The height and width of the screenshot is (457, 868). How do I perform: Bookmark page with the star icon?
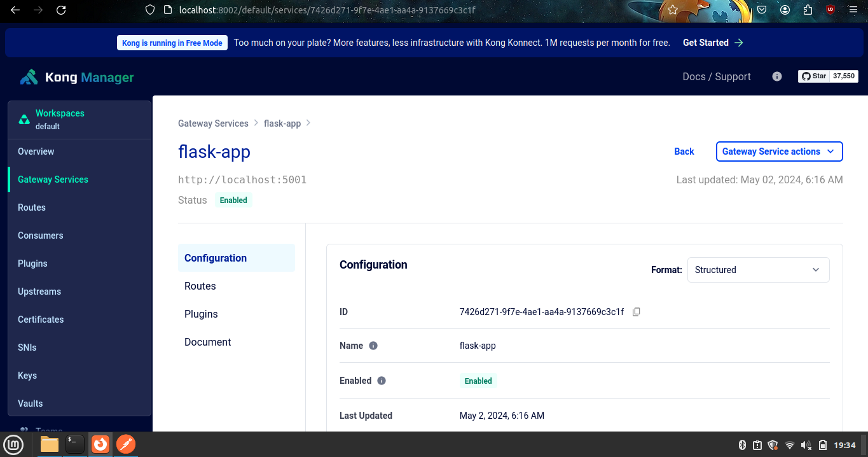(673, 10)
